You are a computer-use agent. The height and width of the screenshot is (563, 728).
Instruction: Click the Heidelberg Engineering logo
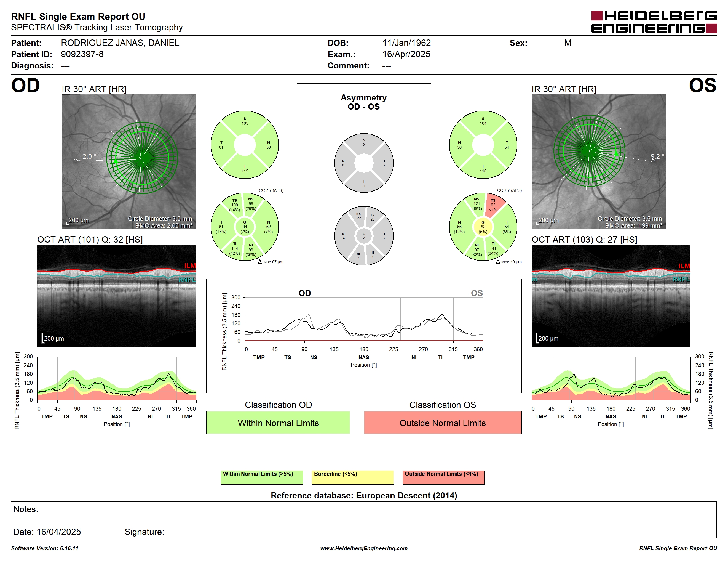(x=654, y=22)
